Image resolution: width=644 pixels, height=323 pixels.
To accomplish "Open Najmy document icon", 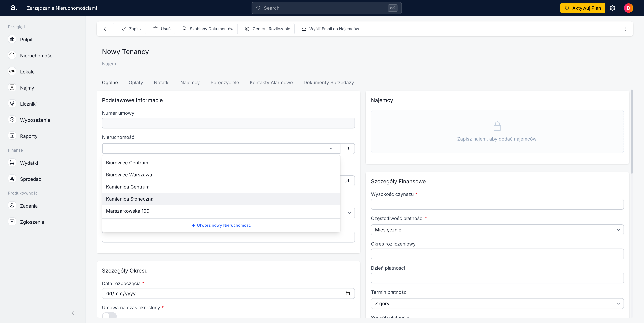I will pyautogui.click(x=12, y=88).
